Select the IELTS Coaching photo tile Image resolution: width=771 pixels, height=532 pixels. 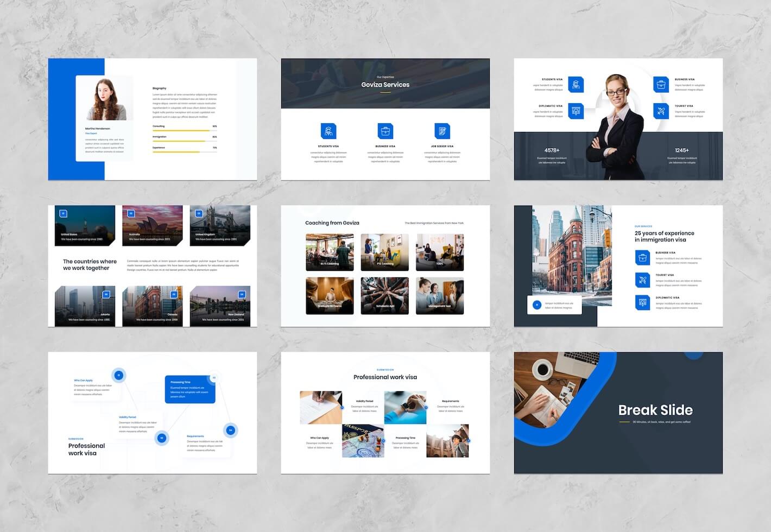pos(330,252)
